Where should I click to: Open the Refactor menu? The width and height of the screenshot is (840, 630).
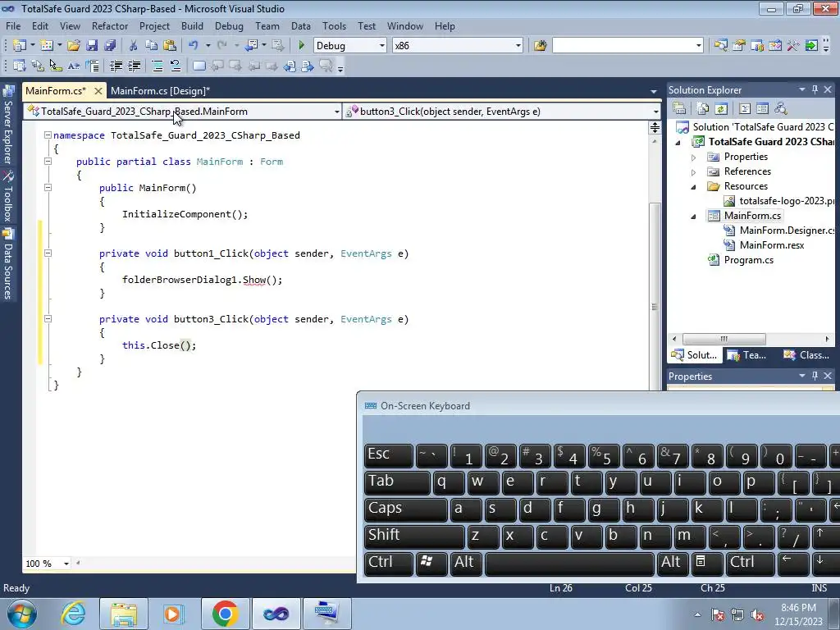click(110, 25)
